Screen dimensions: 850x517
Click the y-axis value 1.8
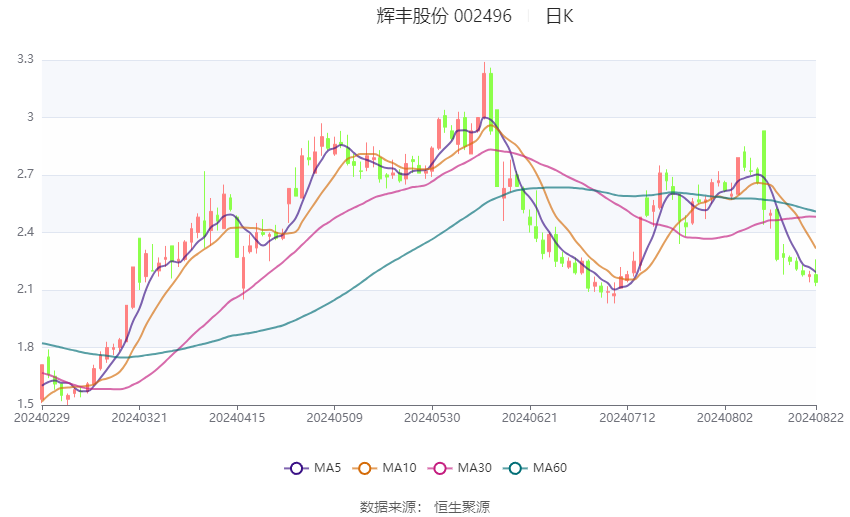coord(25,347)
